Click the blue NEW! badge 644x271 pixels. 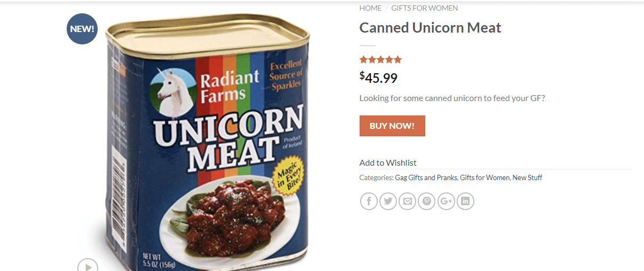pyautogui.click(x=82, y=29)
